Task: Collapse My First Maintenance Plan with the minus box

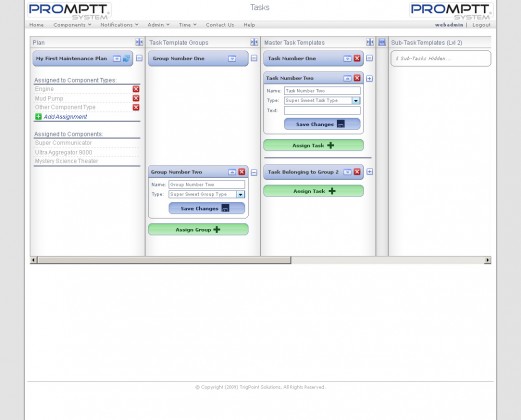Action: pyautogui.click(x=139, y=58)
